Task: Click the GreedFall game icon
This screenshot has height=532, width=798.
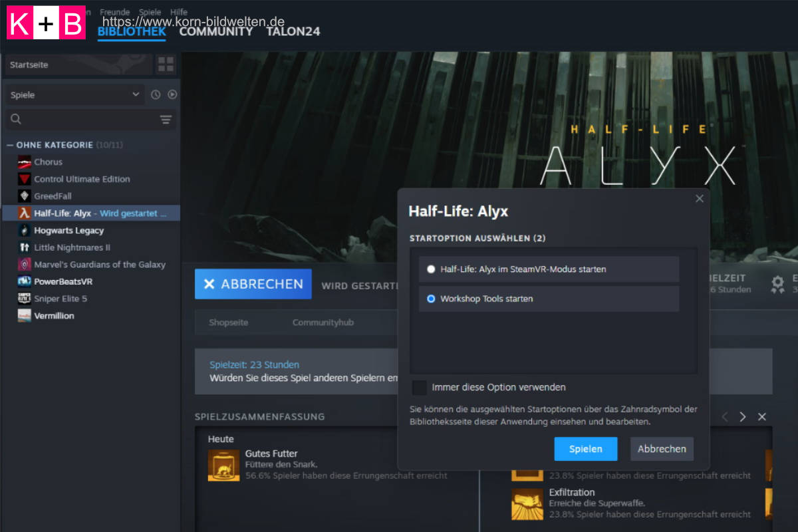Action: [25, 196]
